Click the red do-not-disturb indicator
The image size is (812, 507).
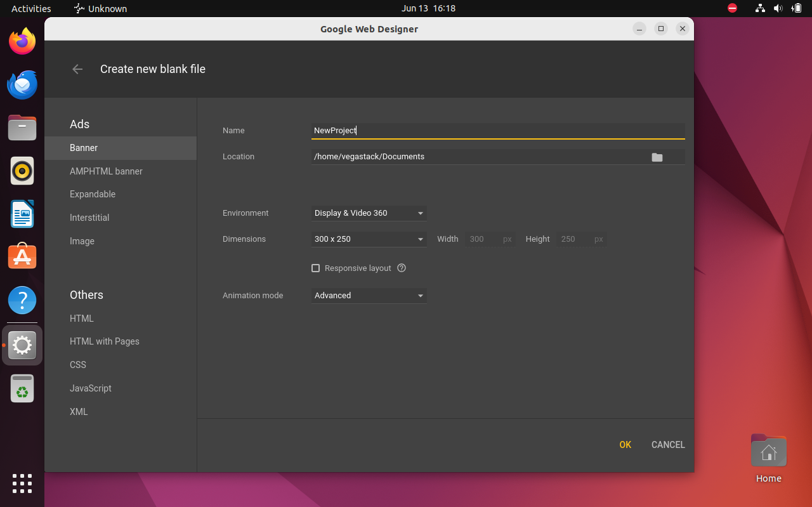[x=733, y=8]
